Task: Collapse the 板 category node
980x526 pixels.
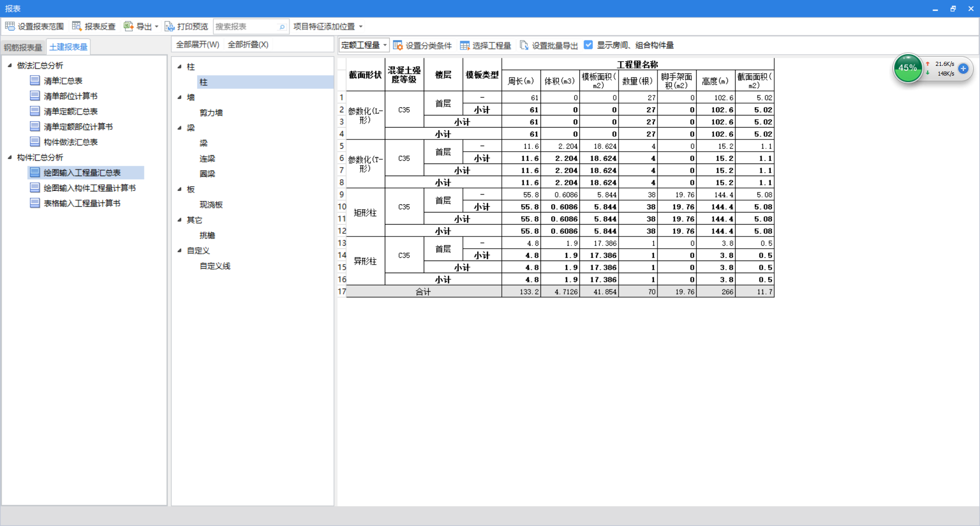Action: click(180, 189)
